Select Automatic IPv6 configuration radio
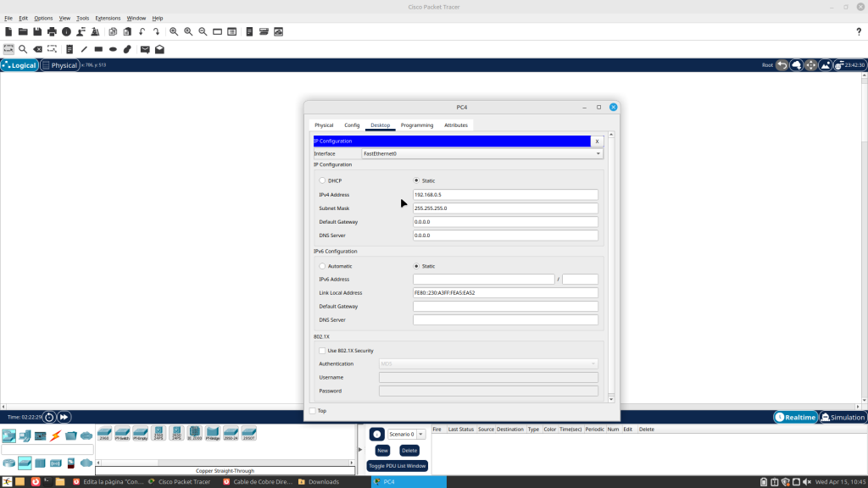The width and height of the screenshot is (868, 488). click(322, 266)
